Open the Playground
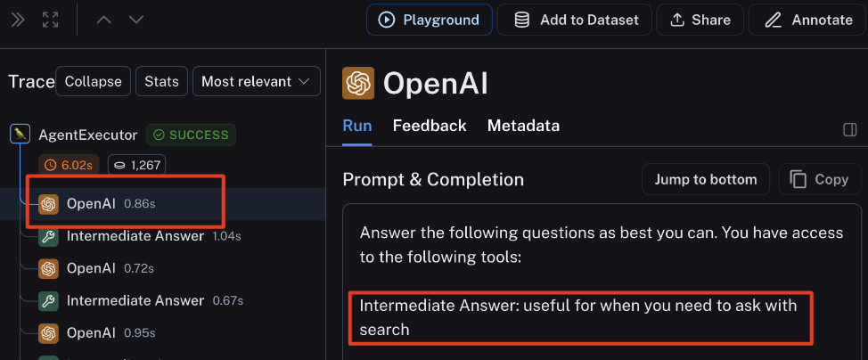This screenshot has width=868, height=360. coord(429,20)
